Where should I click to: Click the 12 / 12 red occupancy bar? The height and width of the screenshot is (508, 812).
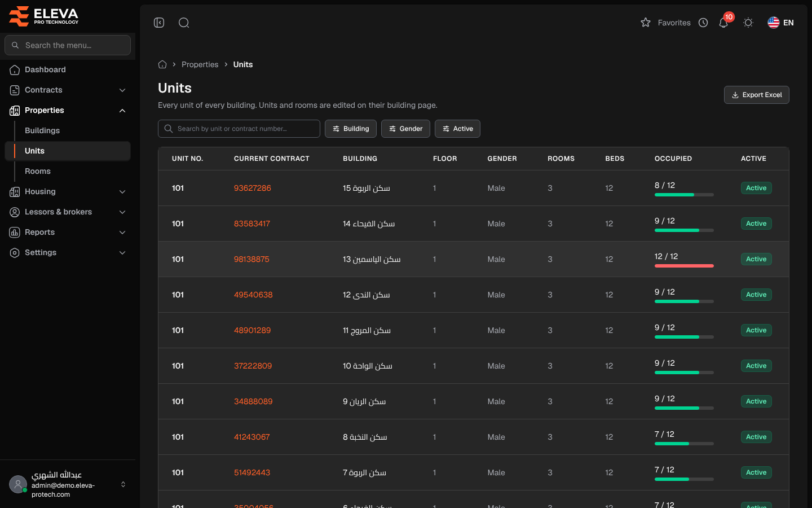coord(684,266)
